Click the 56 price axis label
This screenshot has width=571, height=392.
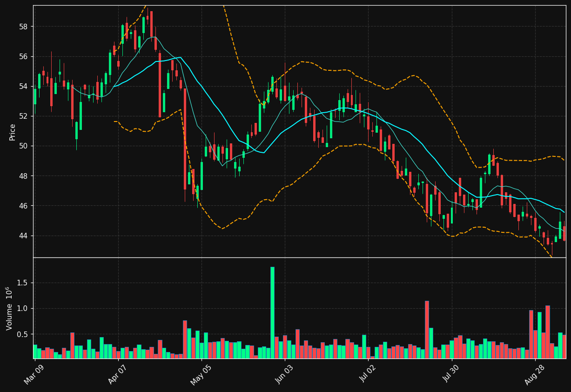23,56
